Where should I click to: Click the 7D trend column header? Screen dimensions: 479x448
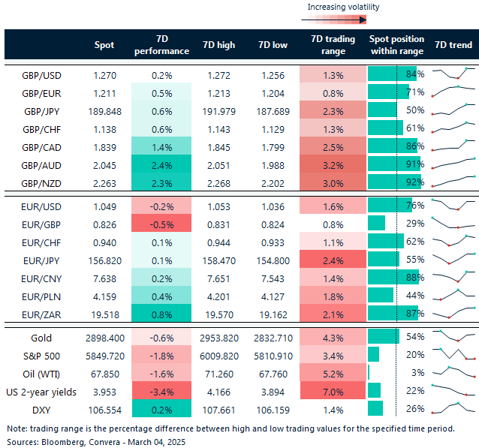click(453, 45)
